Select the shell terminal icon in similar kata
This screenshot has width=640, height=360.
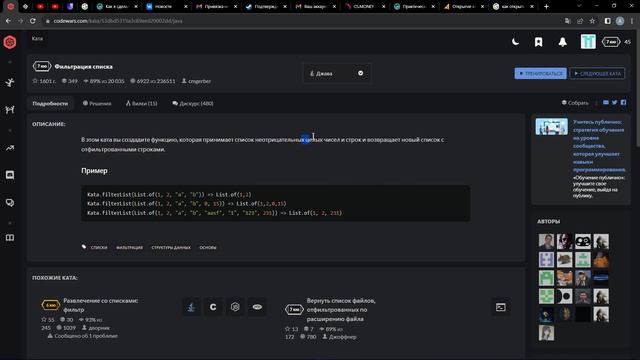tap(501, 307)
